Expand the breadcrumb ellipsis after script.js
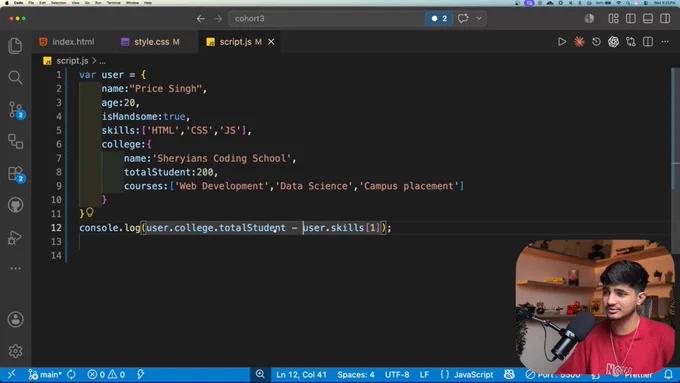 click(x=102, y=61)
